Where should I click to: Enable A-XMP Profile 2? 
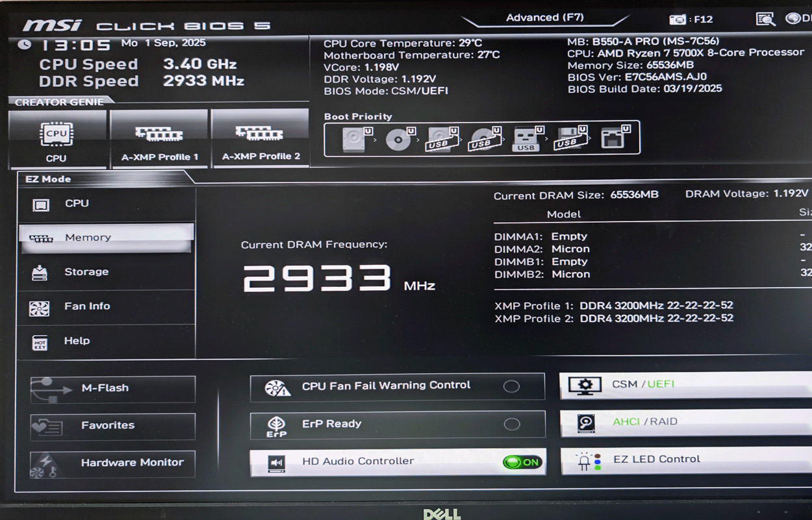point(261,139)
